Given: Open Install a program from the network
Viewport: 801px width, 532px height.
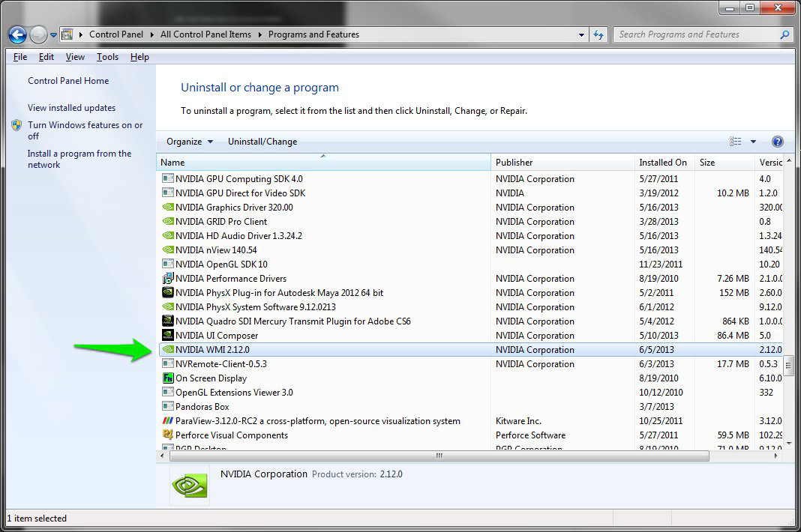Looking at the screenshot, I should pyautogui.click(x=79, y=159).
